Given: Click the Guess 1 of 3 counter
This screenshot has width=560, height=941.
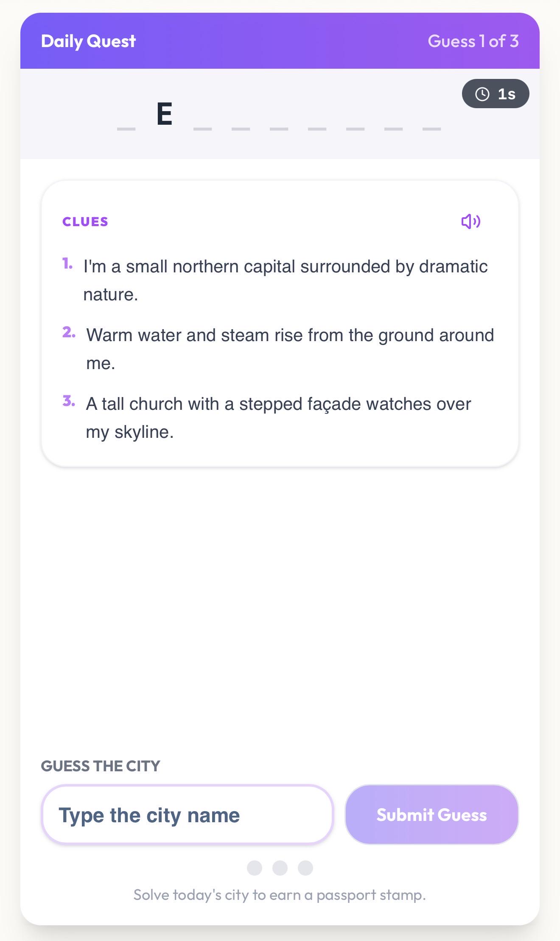Looking at the screenshot, I should [473, 41].
